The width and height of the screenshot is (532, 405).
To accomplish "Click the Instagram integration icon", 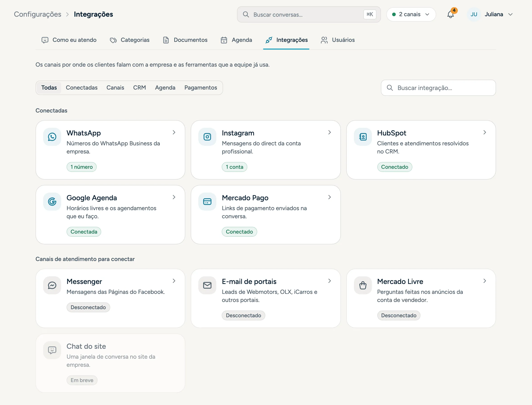I will (207, 137).
